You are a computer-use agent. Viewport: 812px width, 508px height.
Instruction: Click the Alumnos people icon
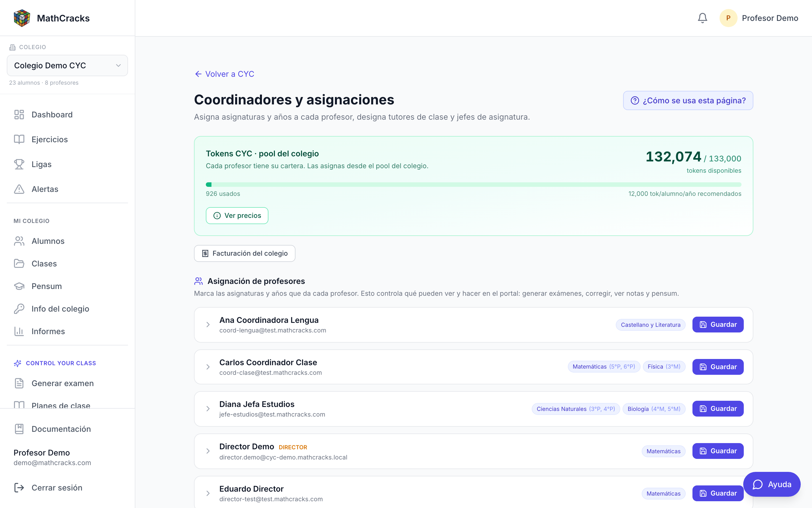(x=19, y=241)
